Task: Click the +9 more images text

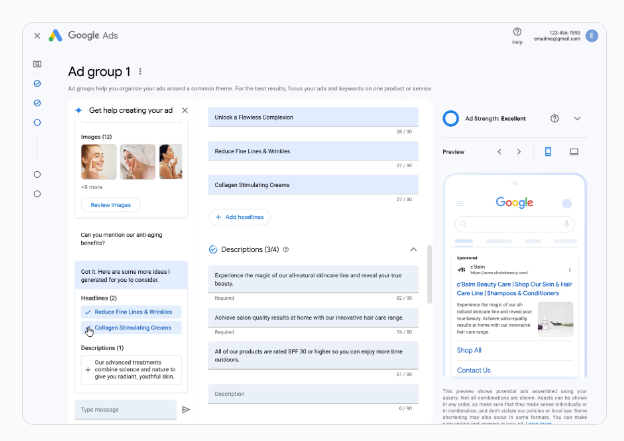Action: tap(92, 187)
